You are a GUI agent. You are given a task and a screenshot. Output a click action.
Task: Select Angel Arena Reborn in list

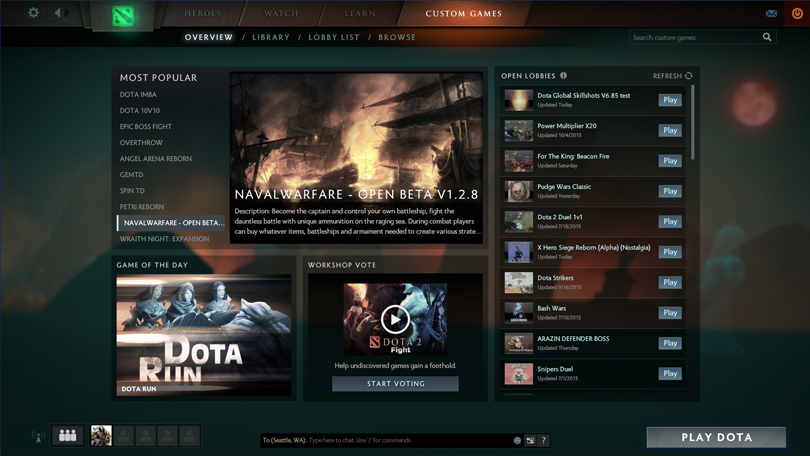pyautogui.click(x=155, y=159)
